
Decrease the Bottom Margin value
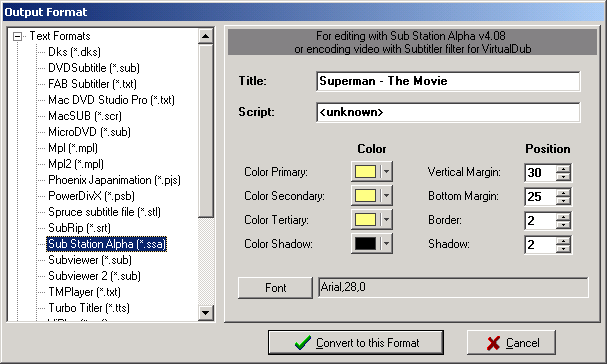563,201
